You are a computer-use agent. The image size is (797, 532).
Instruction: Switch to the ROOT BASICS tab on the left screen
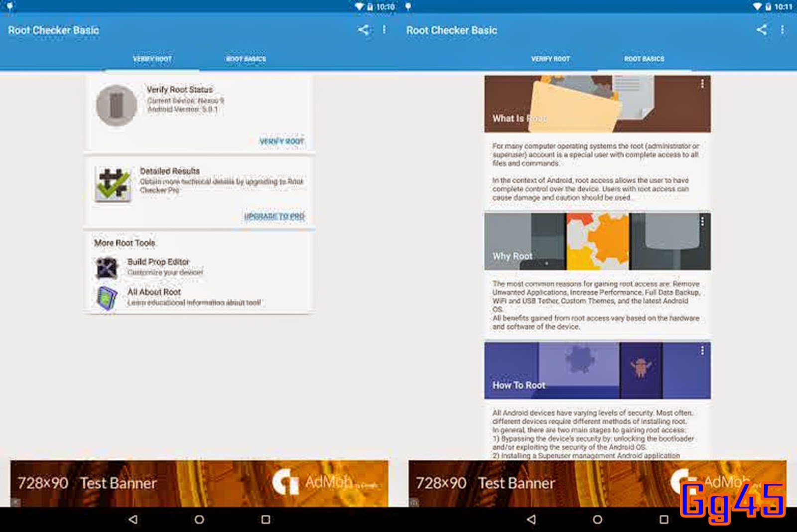246,59
